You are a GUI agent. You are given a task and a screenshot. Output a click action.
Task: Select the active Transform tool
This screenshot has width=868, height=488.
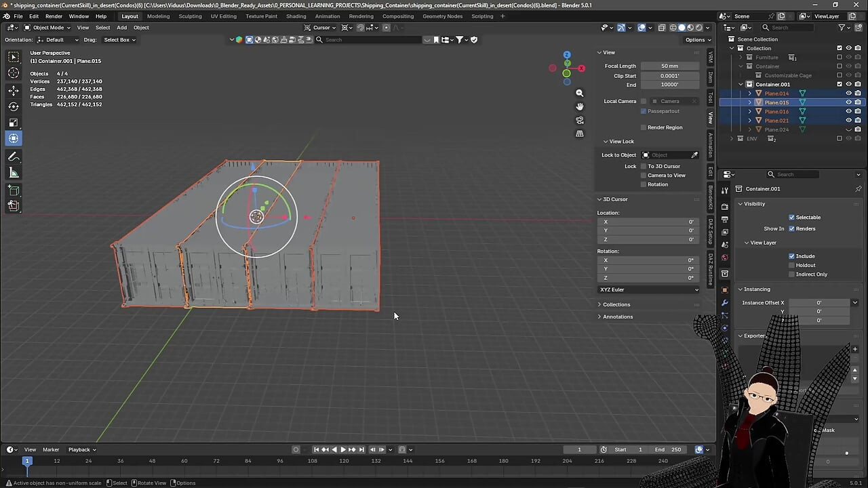pos(14,138)
